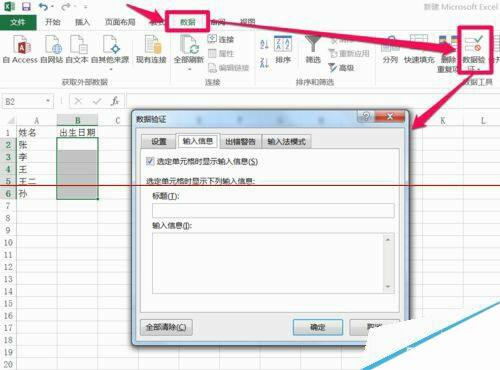The image size is (500, 370).
Task: Open the quick access toolbar customize dropdown
Action: (x=86, y=7)
